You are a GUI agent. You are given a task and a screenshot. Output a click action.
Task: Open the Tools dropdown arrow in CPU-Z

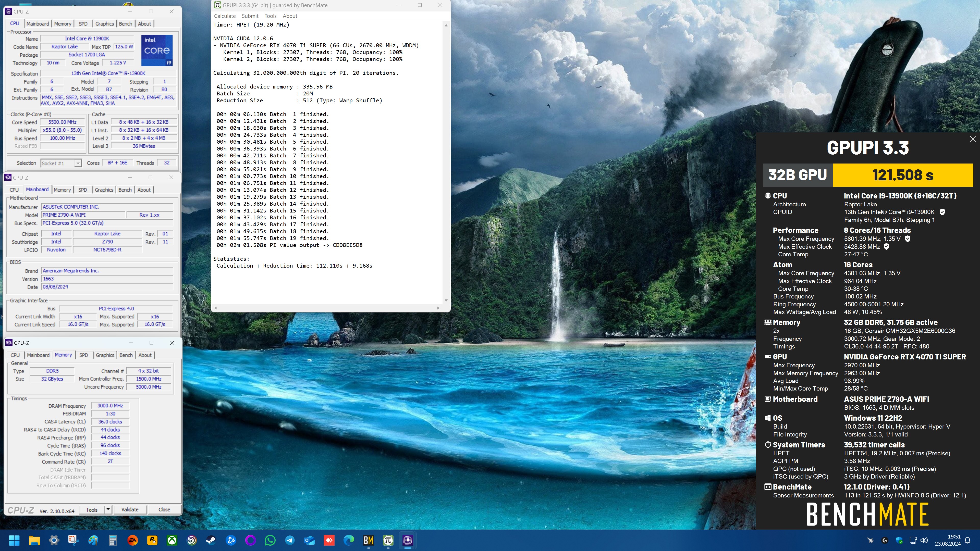point(108,510)
